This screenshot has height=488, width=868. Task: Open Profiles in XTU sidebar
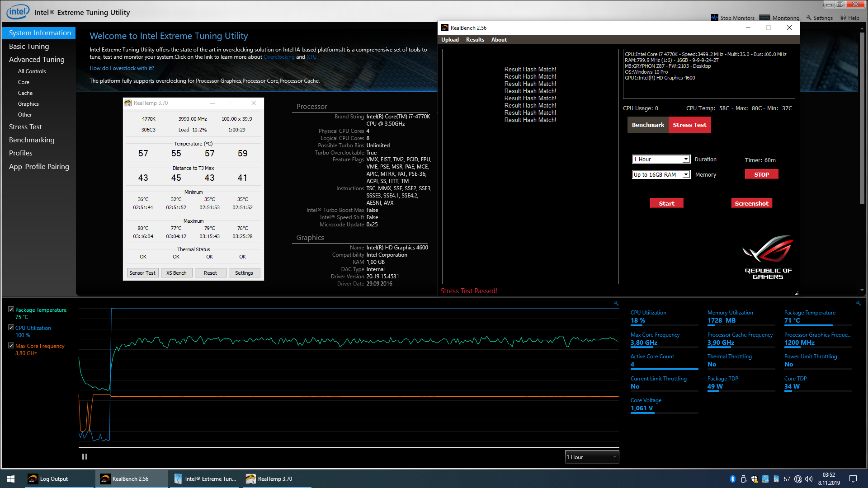point(21,153)
